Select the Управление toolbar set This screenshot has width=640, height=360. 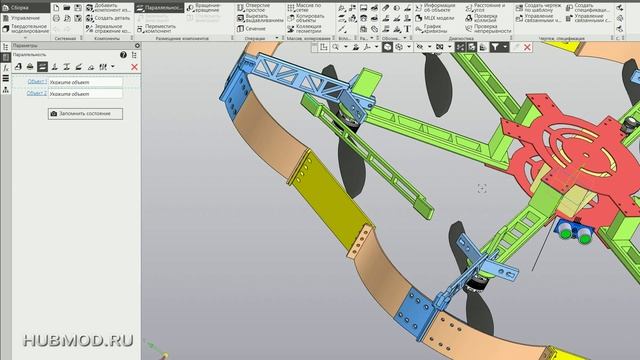tap(21, 18)
